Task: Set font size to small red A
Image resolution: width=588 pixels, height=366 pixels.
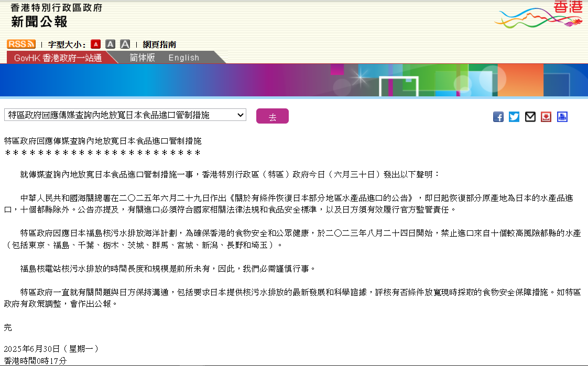Action: point(95,45)
